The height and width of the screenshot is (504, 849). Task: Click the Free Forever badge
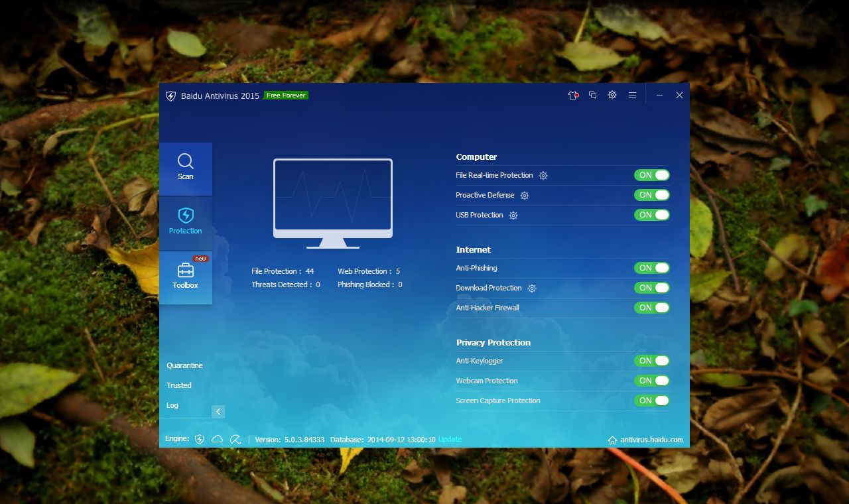(x=286, y=95)
